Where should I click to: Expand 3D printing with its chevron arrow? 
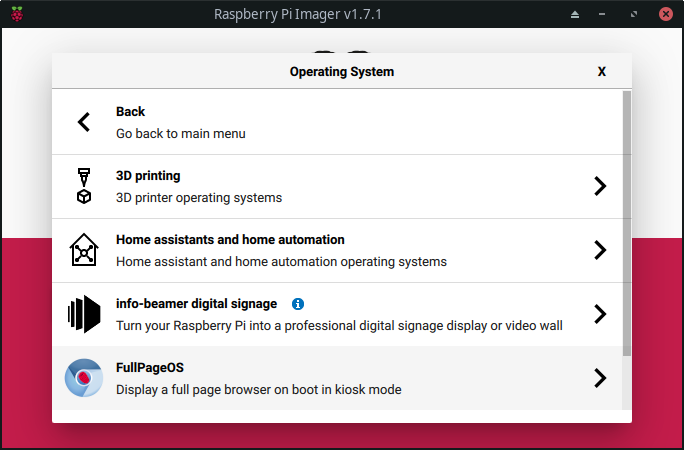(x=600, y=186)
